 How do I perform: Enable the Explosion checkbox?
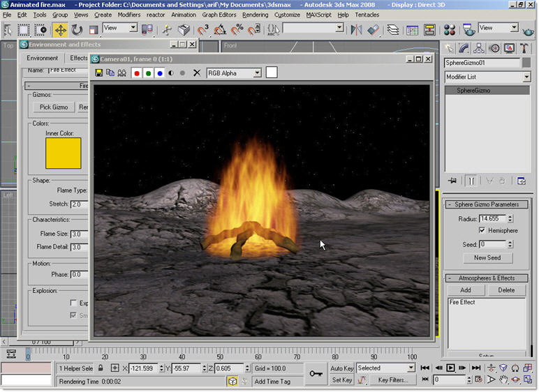tap(73, 303)
